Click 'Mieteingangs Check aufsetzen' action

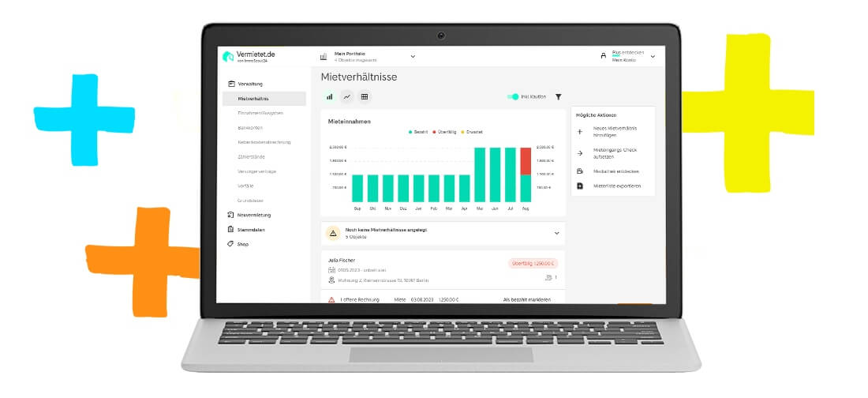click(x=614, y=153)
